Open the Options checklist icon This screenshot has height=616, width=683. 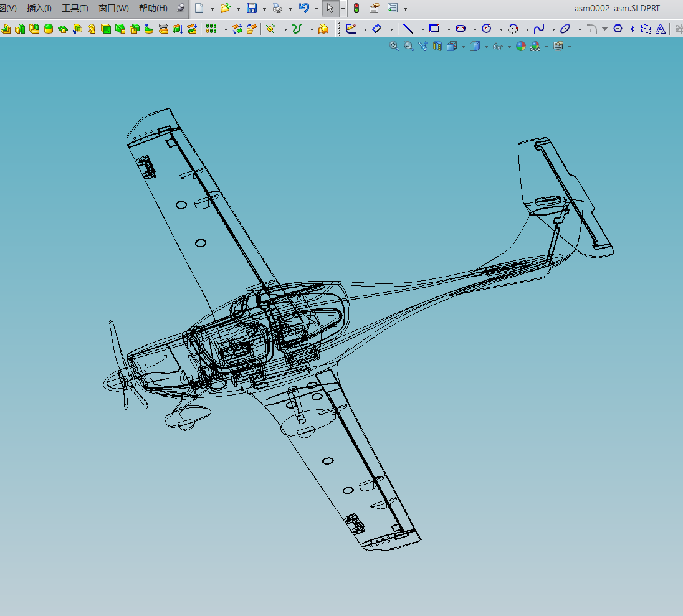[393, 8]
